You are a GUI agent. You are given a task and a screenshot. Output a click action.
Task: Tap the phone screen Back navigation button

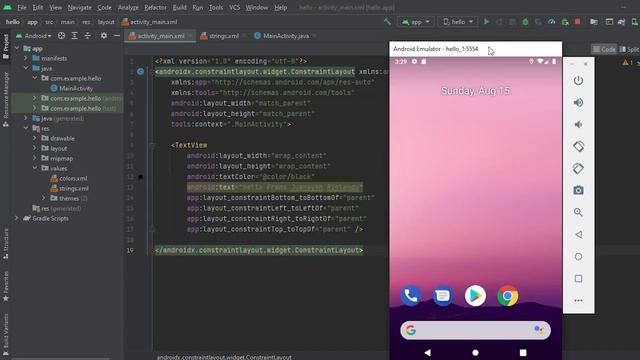pyautogui.click(x=427, y=352)
